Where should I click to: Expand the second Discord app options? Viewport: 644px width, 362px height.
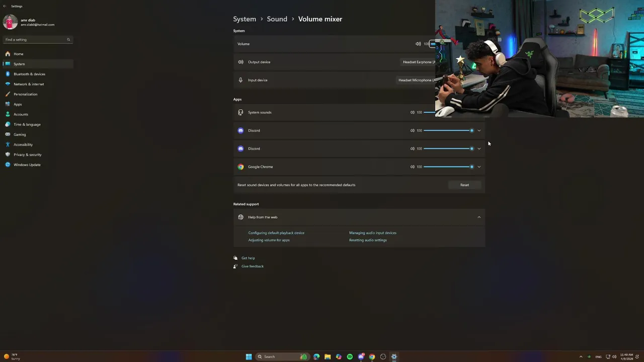[x=479, y=148]
